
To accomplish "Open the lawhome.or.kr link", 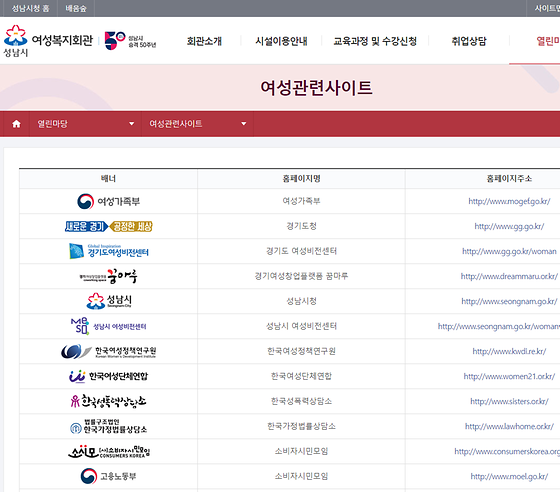I will point(509,426).
